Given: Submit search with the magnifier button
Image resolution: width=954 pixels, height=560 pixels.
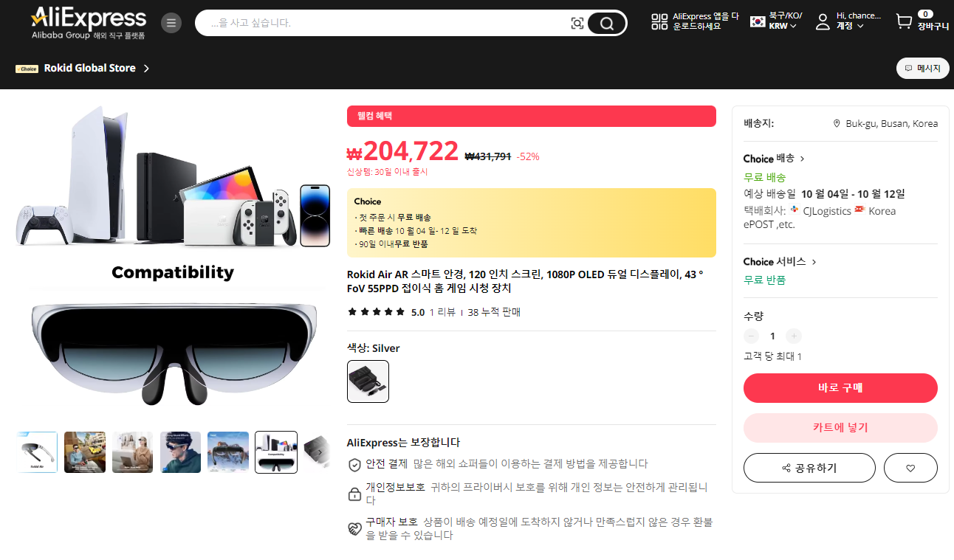Looking at the screenshot, I should tap(606, 24).
